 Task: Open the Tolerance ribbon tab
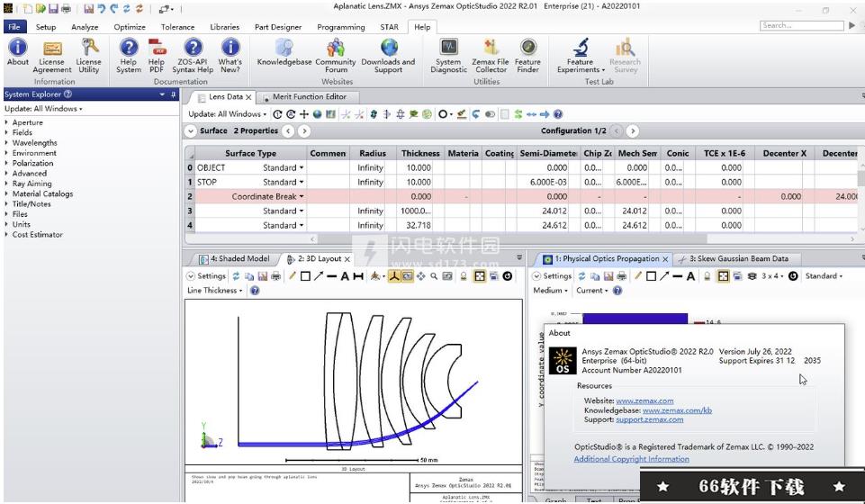(x=177, y=27)
